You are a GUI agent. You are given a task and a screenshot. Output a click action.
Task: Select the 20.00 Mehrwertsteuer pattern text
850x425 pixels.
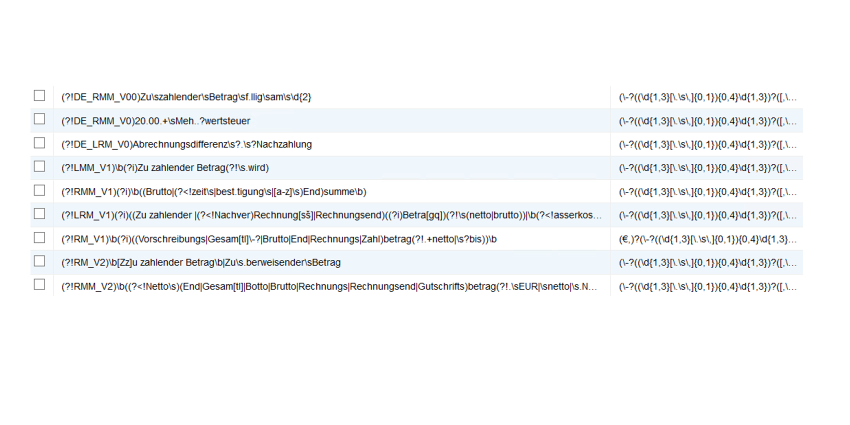[x=156, y=121]
